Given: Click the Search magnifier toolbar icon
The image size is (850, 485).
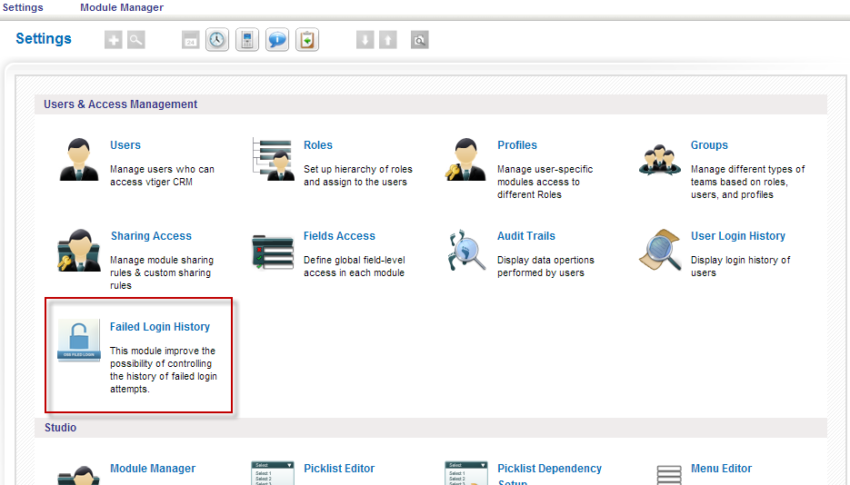Looking at the screenshot, I should click(136, 40).
